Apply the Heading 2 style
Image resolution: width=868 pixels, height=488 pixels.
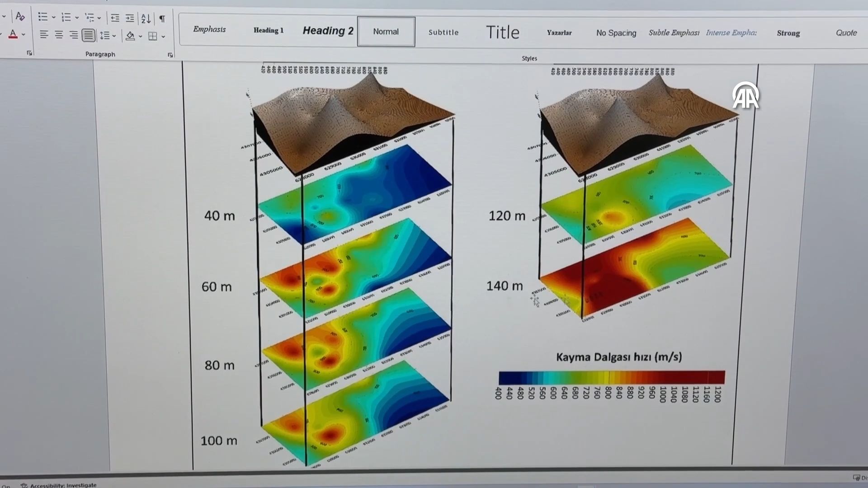tap(328, 31)
